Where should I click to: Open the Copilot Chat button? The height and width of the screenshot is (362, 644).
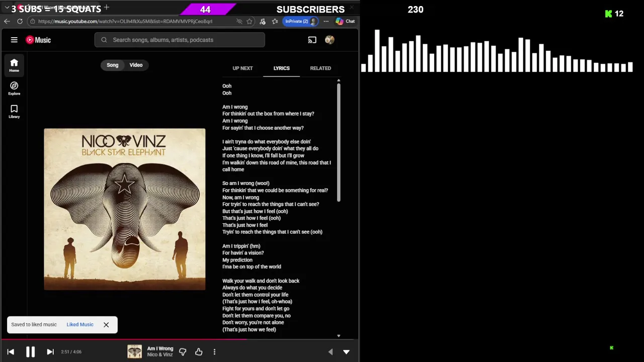click(x=345, y=21)
